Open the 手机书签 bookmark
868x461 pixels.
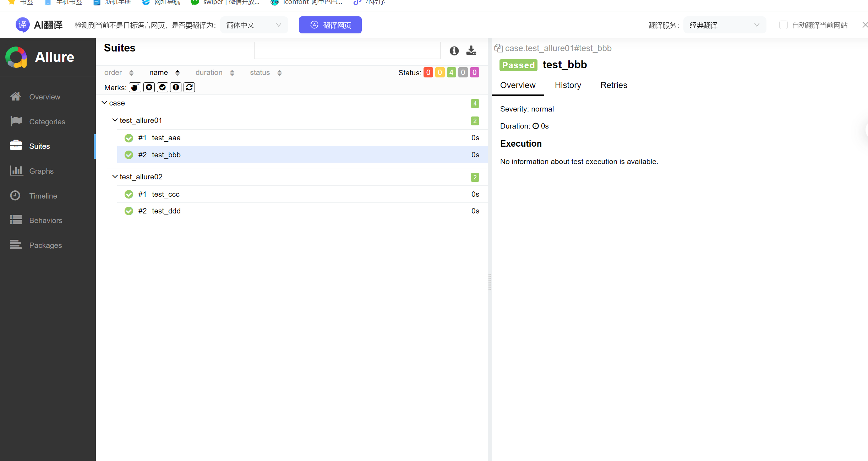point(63,2)
